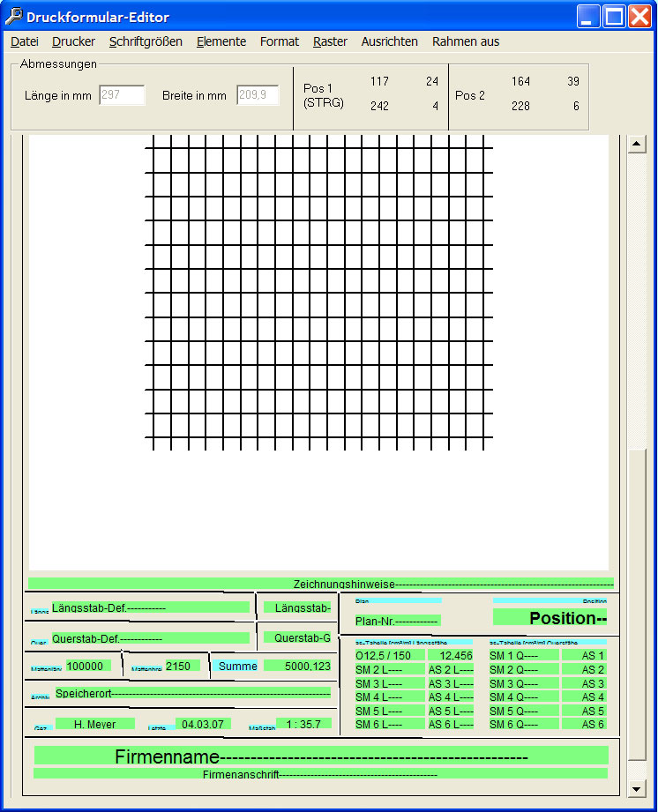The width and height of the screenshot is (658, 812).
Task: Select the bold Position-- field
Action: coord(550,617)
